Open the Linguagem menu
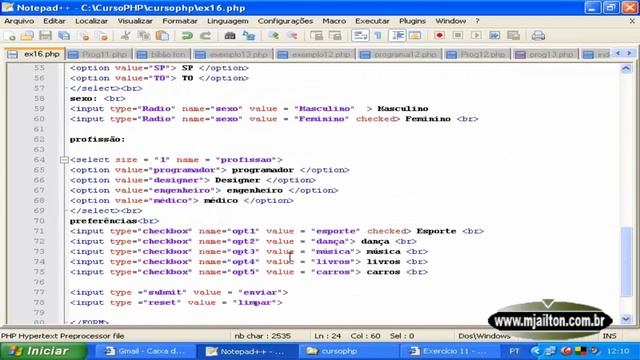This screenshot has height=360, width=640. tap(228, 21)
